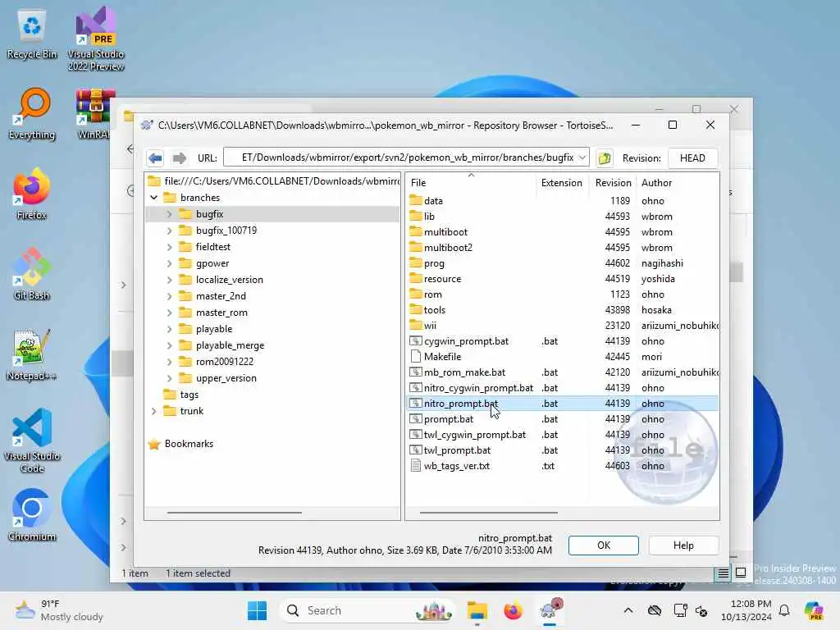Click the multiboot folder icon
Viewport: 840px width, 630px height.
click(416, 232)
